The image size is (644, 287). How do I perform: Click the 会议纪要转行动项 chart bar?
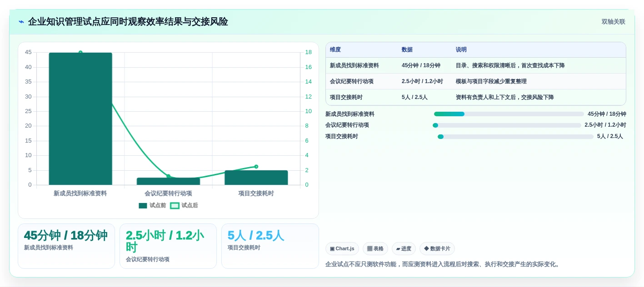[x=168, y=181]
